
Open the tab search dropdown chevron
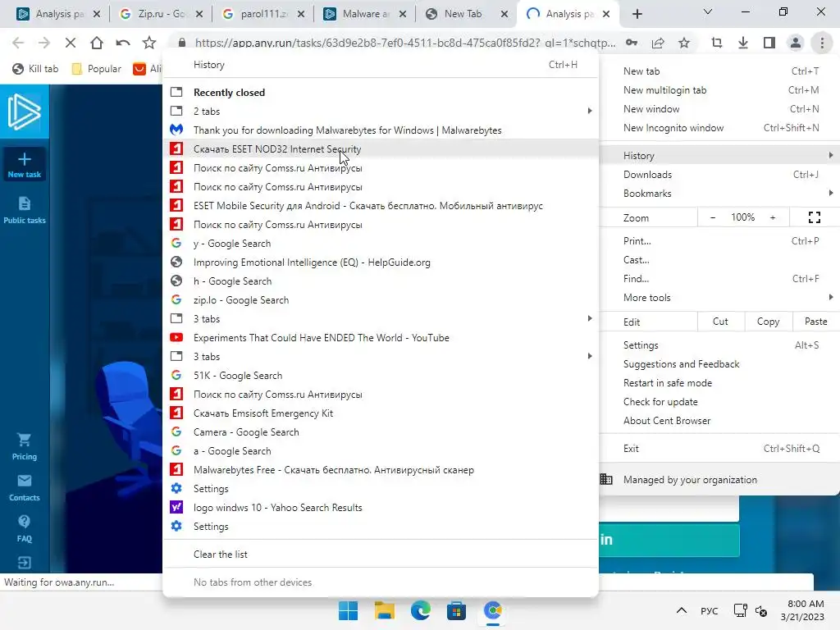pyautogui.click(x=708, y=11)
